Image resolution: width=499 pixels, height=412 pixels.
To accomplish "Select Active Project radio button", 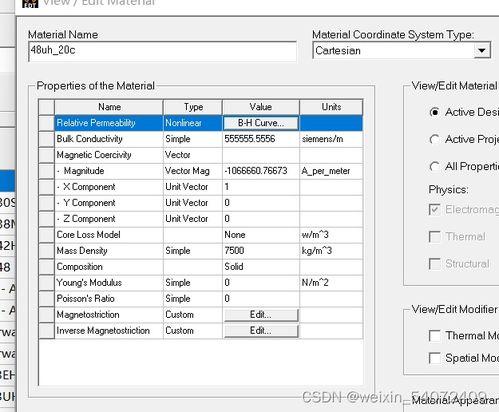I will coord(434,139).
